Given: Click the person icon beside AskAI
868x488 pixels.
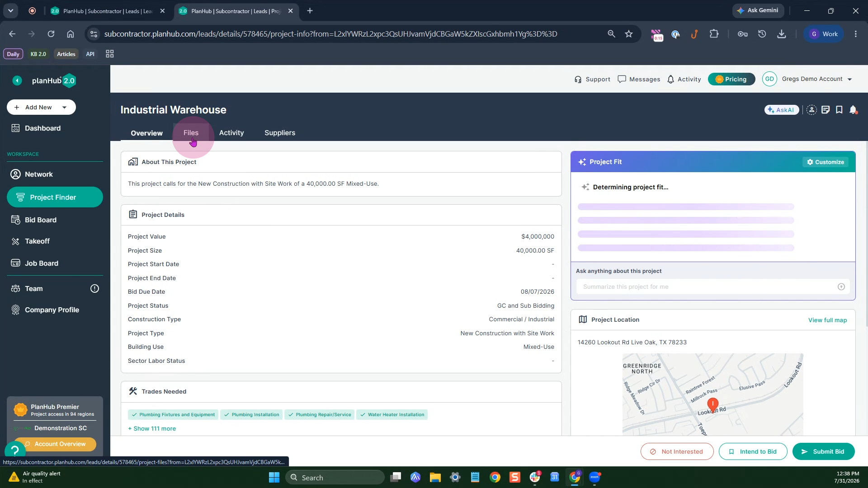Looking at the screenshot, I should [x=811, y=110].
